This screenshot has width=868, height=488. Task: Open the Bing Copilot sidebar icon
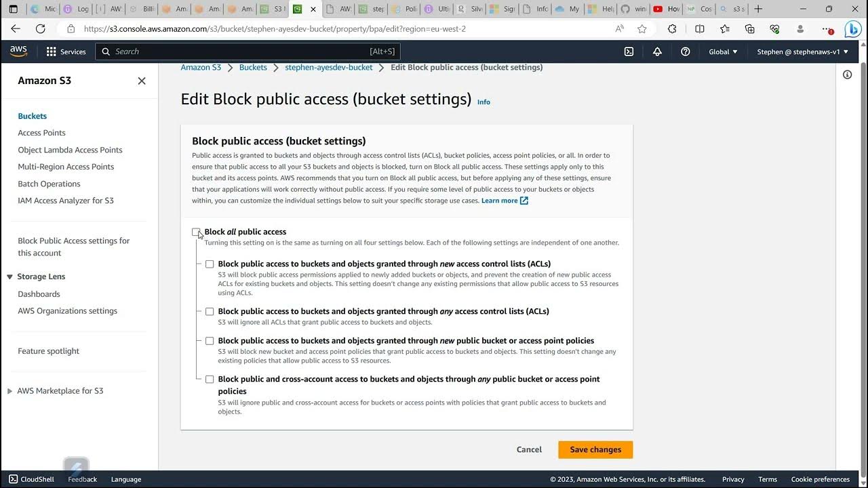[852, 29]
